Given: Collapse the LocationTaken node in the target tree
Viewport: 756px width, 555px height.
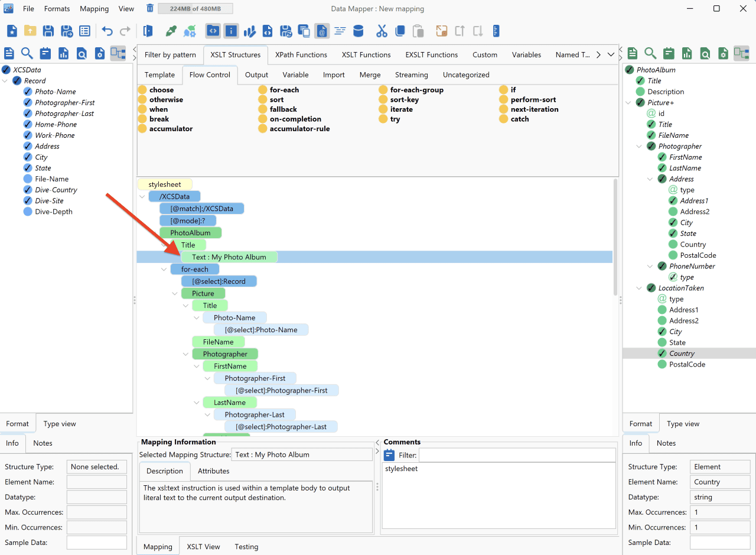Looking at the screenshot, I should point(639,288).
